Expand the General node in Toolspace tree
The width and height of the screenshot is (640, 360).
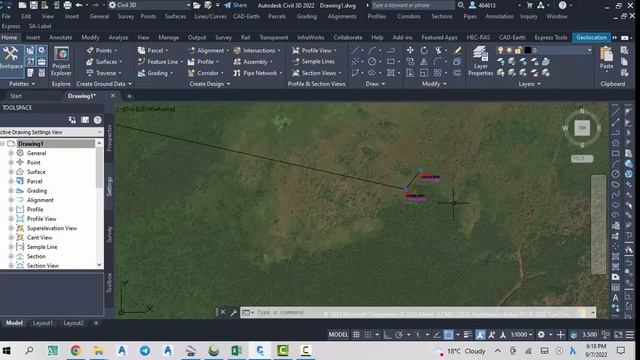coord(11,153)
